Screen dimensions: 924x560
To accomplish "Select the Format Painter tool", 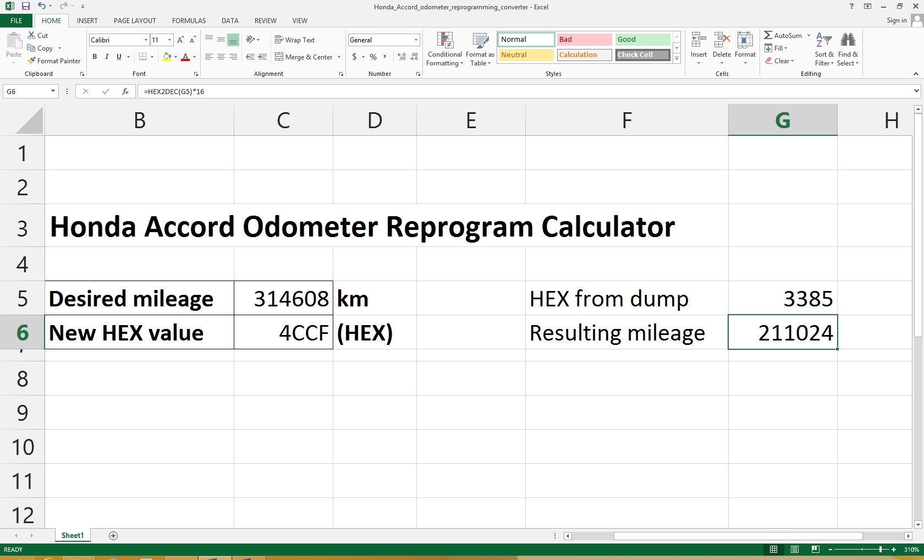I will 54,61.
